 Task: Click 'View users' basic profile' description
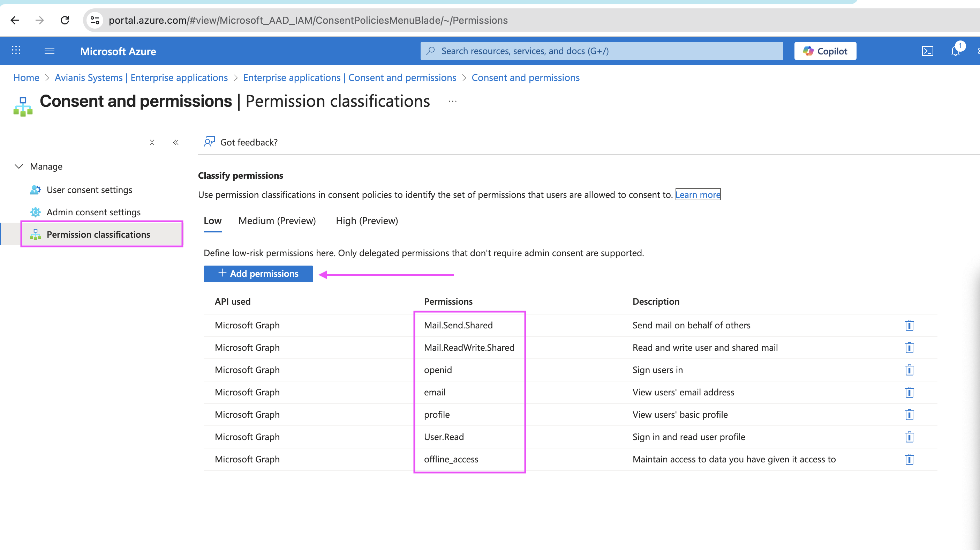[x=680, y=415]
